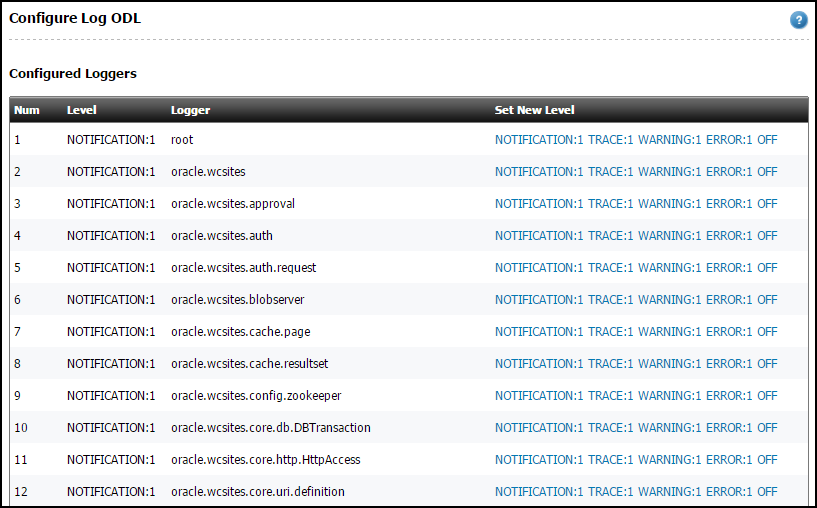Click row number 12 cell
This screenshot has width=817, height=508.
(21, 491)
